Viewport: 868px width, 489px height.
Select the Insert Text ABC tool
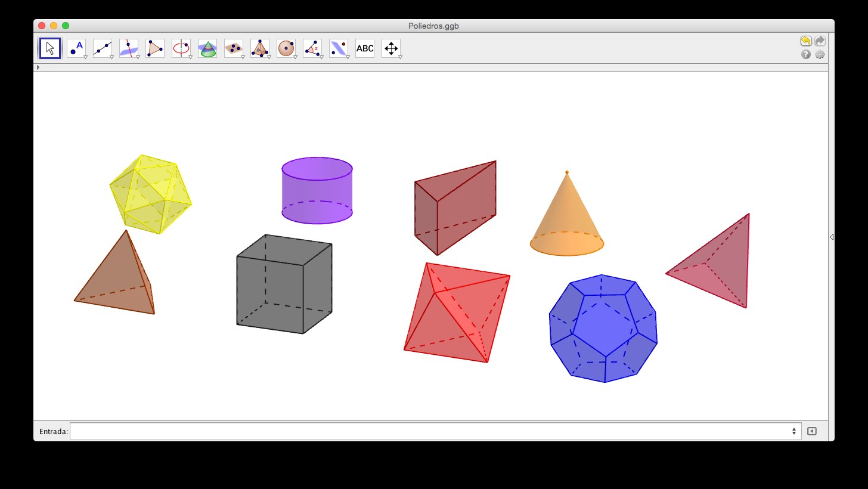364,48
